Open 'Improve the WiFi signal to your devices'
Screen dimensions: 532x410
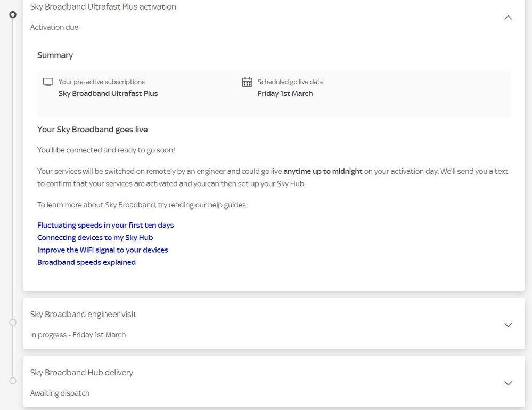[x=102, y=250]
